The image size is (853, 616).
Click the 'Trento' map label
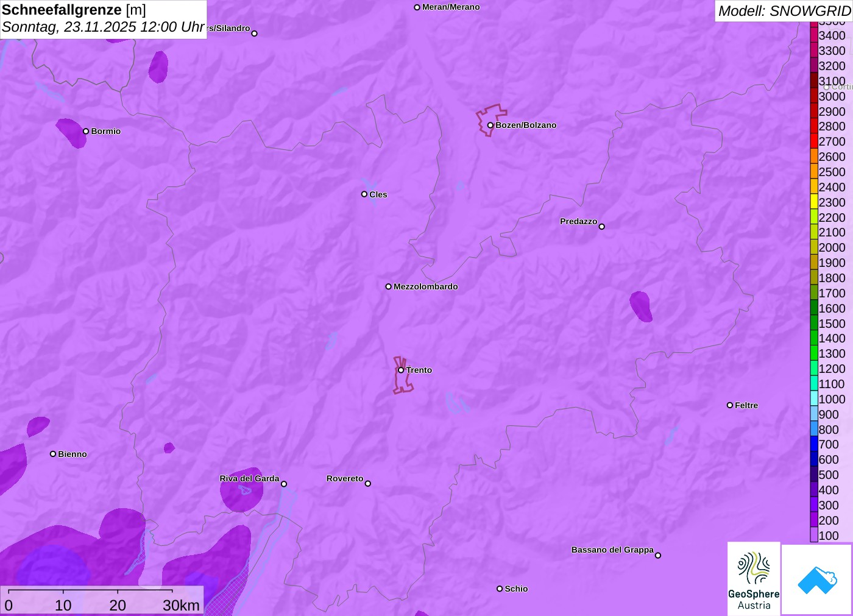point(419,370)
